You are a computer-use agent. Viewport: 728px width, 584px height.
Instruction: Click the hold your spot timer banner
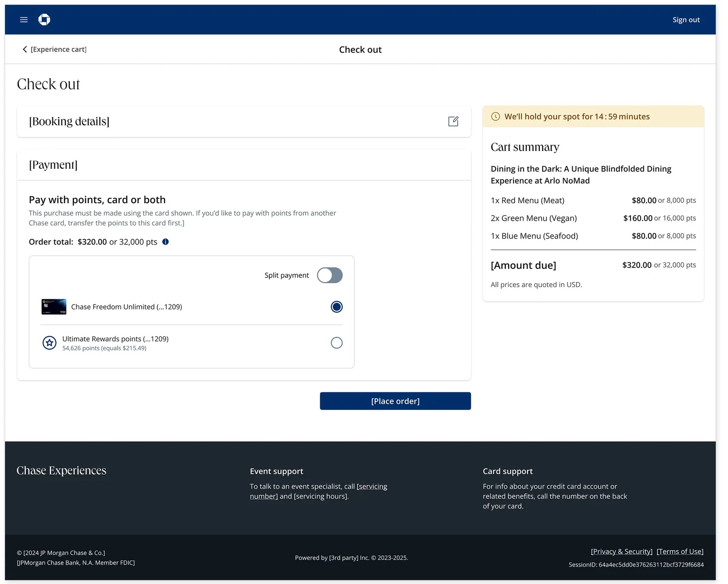coord(593,116)
